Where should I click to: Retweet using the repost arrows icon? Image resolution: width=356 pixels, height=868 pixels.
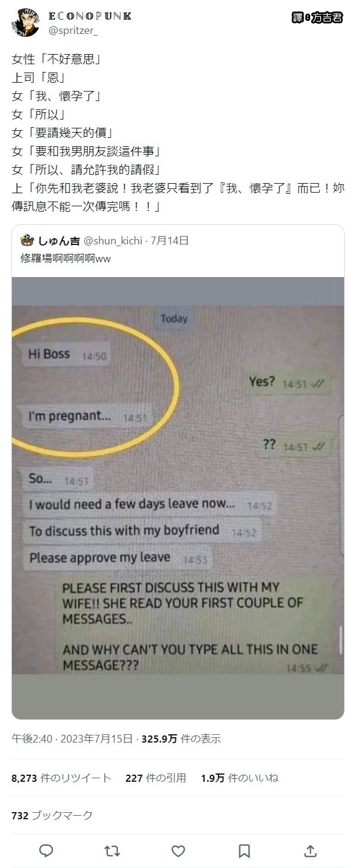[x=112, y=851]
